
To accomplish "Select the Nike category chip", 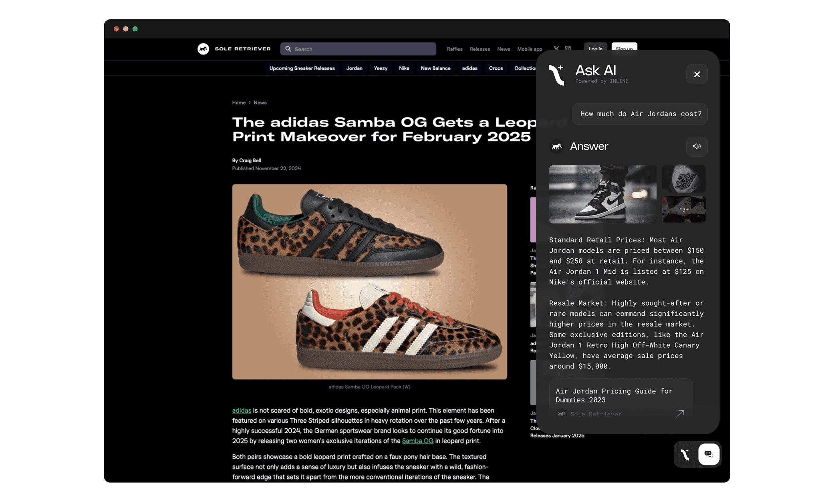I will pyautogui.click(x=404, y=68).
